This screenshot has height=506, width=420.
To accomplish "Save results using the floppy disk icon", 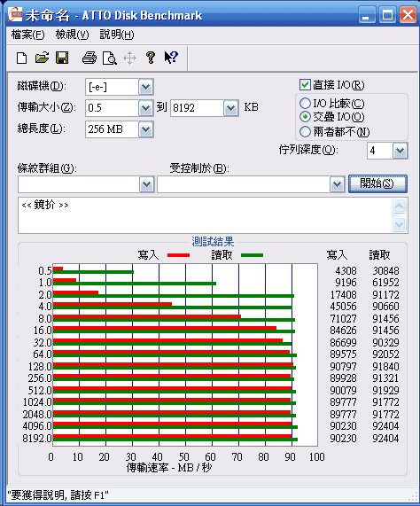I will coord(62,58).
